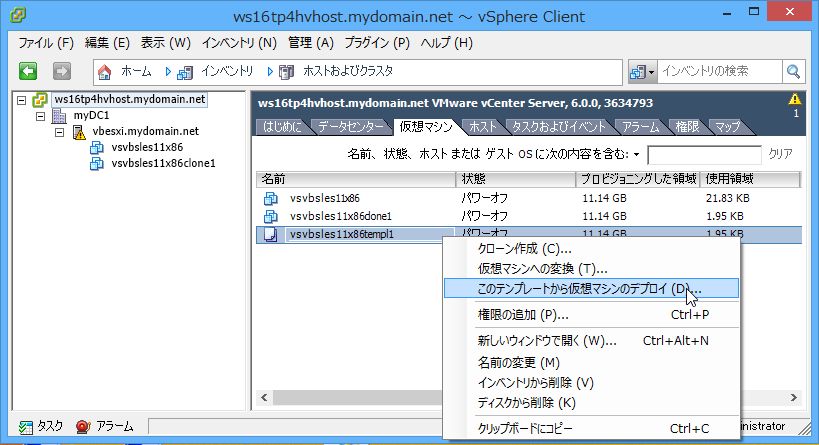819x445 pixels.
Task: Click VM icon of vsvbsles11x86clone1 list row
Action: [271, 216]
